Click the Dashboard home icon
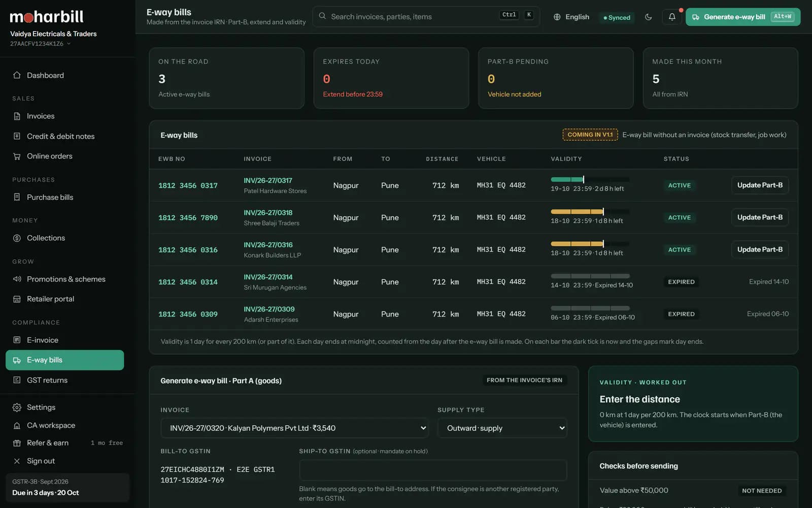Screen dimensions: 812x508 [x=17, y=75]
